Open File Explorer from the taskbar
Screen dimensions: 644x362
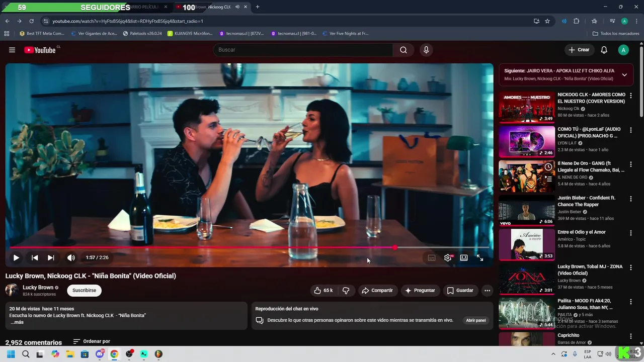tap(70, 354)
